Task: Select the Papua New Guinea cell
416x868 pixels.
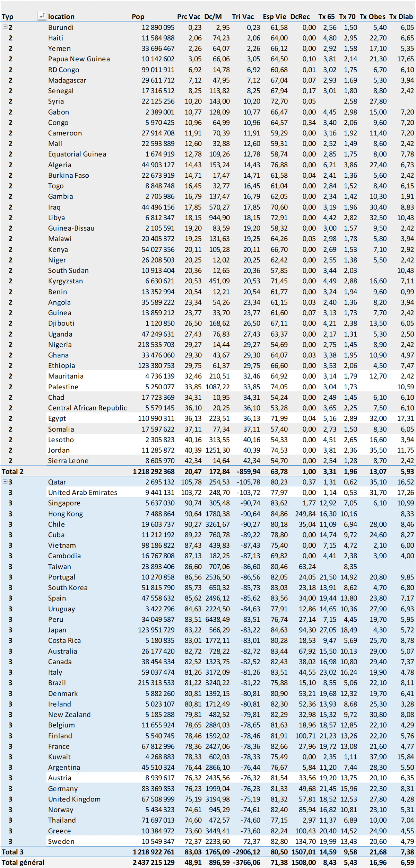Action: point(79,59)
